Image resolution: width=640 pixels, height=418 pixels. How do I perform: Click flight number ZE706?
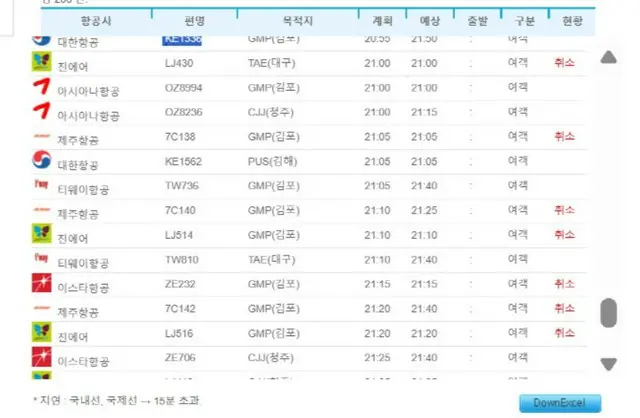180,358
